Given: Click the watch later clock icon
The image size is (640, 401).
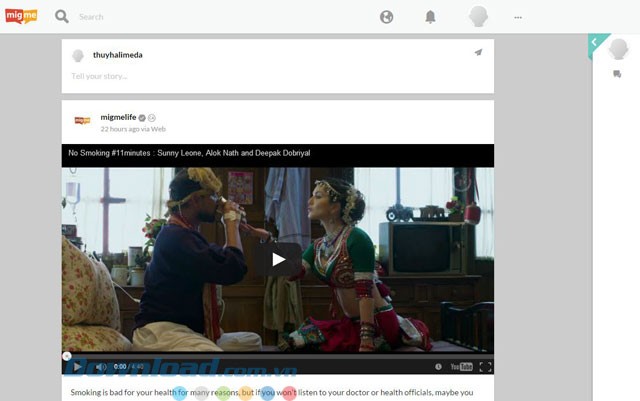Looking at the screenshot, I should tap(438, 366).
